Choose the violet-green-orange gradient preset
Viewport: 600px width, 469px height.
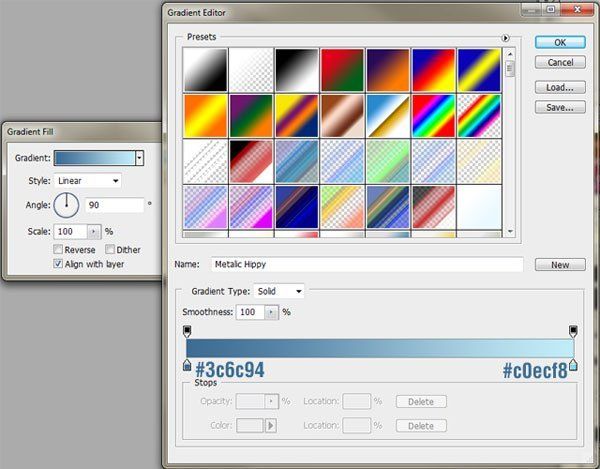coord(251,116)
